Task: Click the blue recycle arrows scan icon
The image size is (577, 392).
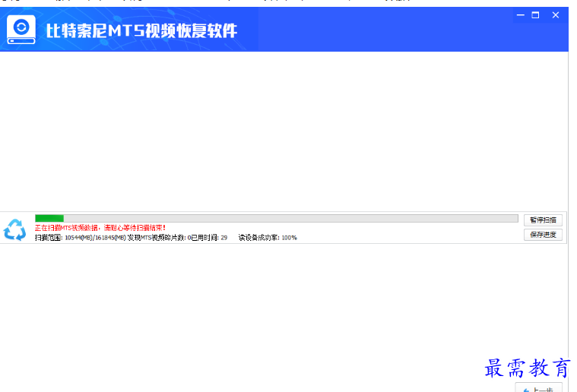Action: 14,230
